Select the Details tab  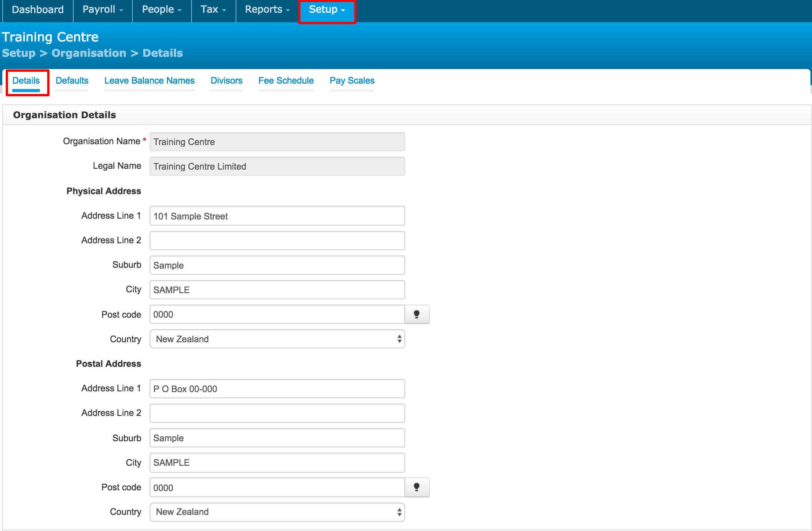(26, 81)
